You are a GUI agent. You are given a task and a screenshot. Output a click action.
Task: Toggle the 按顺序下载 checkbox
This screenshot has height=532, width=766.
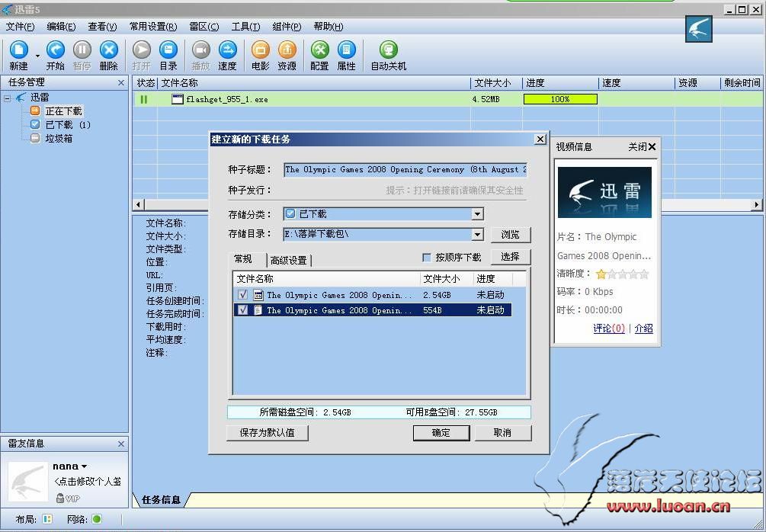(427, 257)
